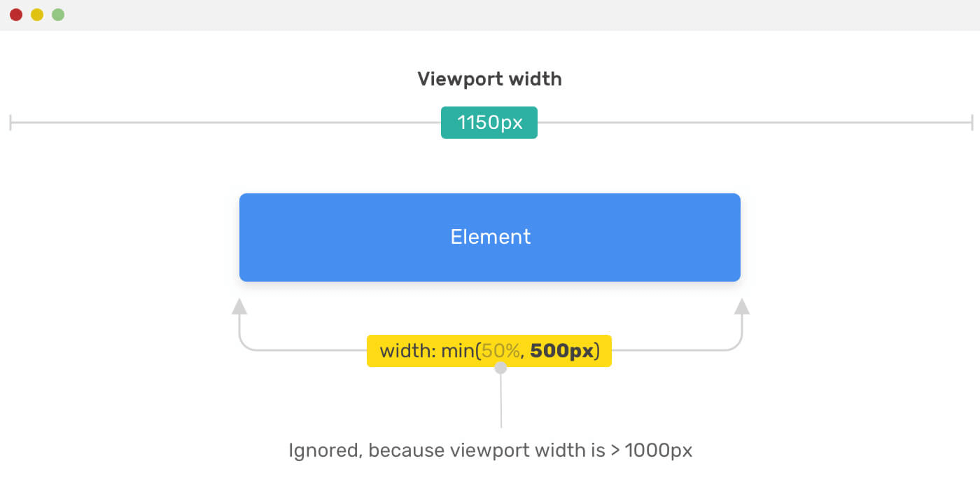This screenshot has height=496, width=980.
Task: Click the Ignored explanation caption
Action: pyautogui.click(x=490, y=450)
